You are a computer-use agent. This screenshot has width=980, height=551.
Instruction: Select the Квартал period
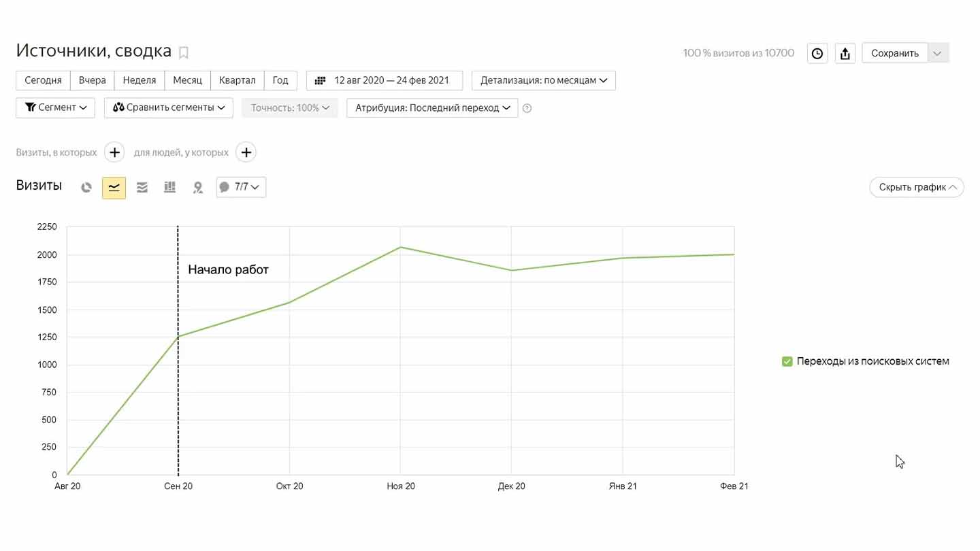click(x=237, y=80)
